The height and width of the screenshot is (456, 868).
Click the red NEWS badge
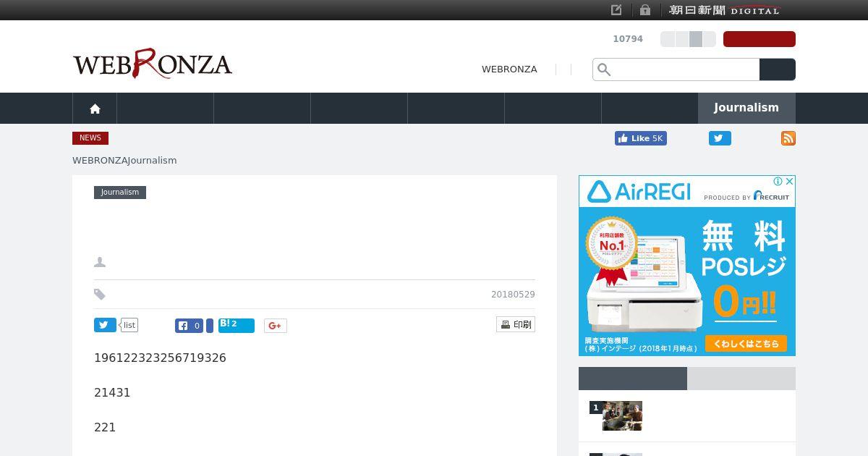(x=90, y=138)
